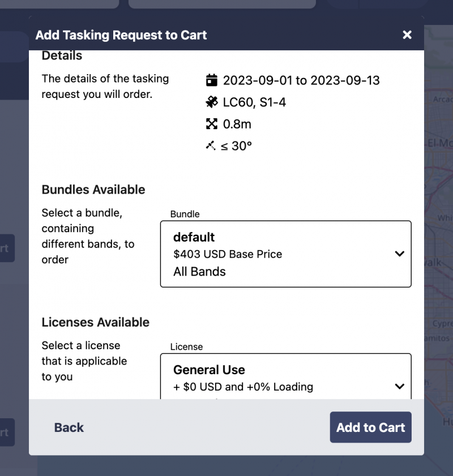
Task: Click the cart icon button on the left edge
Action: (7, 248)
